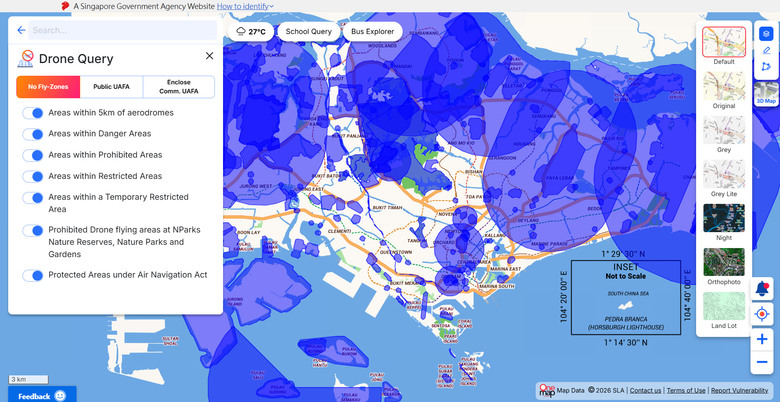The width and height of the screenshot is (780, 402).
Task: Click the MARINA SOUTH map label
Action: point(496,287)
